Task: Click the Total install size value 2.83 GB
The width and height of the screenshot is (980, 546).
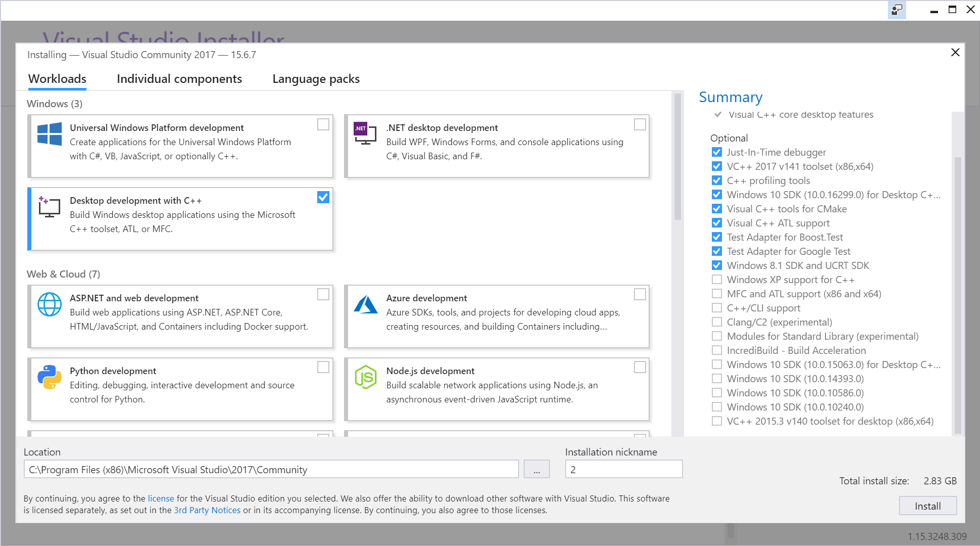Action: tap(940, 481)
